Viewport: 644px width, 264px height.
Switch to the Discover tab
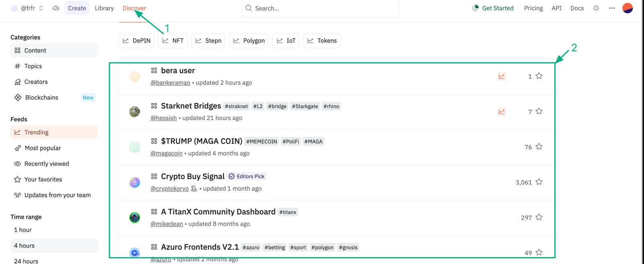point(134,8)
